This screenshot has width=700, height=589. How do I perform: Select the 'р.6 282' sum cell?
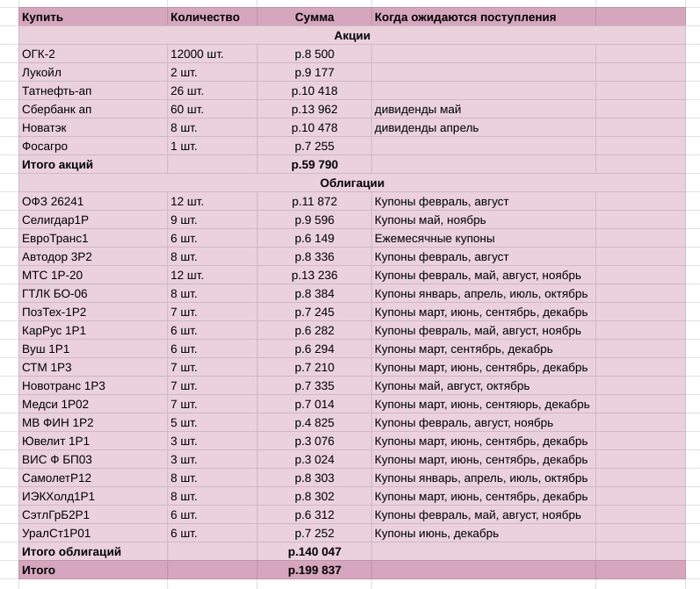click(314, 331)
